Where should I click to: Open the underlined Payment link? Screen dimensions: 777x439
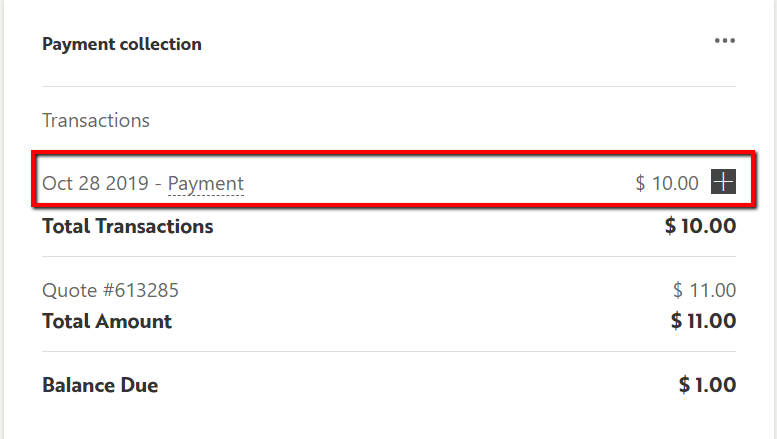pos(205,184)
